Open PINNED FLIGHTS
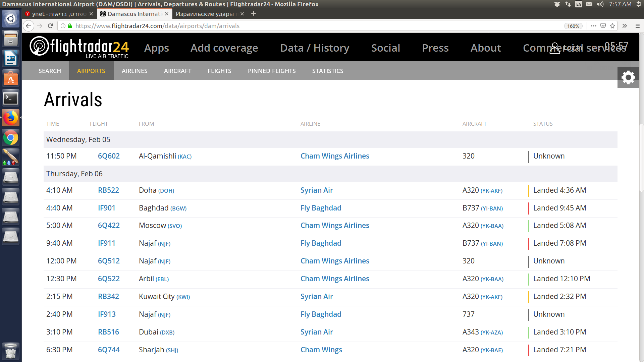This screenshot has width=644, height=362. [272, 71]
